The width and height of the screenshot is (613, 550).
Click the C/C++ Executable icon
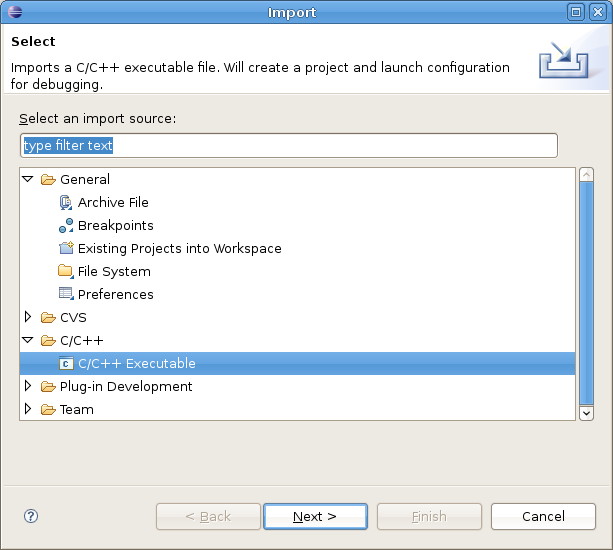(66, 364)
